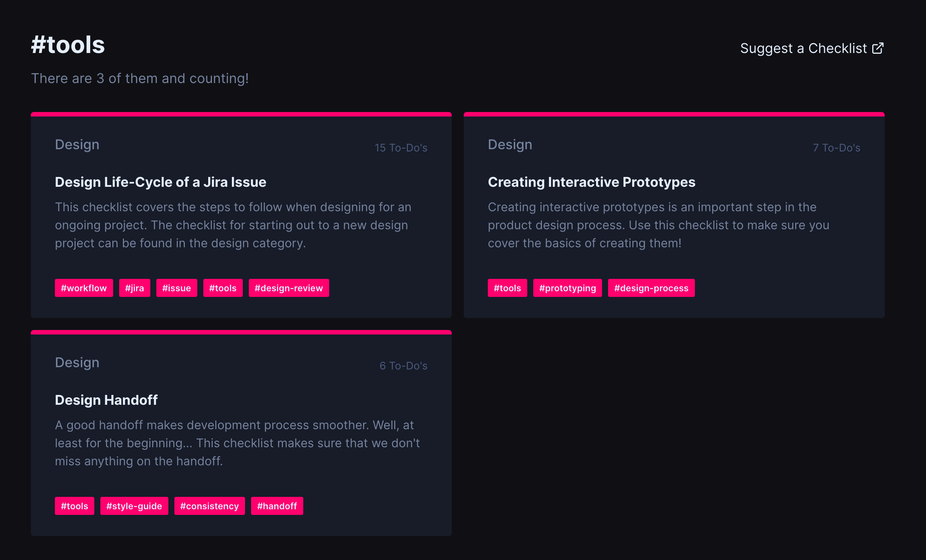Image resolution: width=926 pixels, height=560 pixels.
Task: Select the #design-process tag
Action: [x=651, y=288]
